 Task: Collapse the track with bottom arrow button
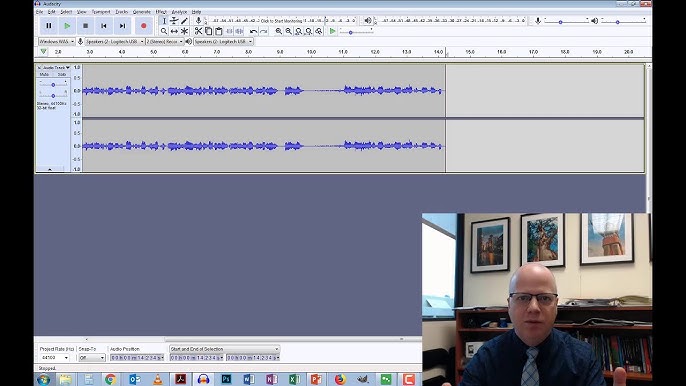click(50, 169)
